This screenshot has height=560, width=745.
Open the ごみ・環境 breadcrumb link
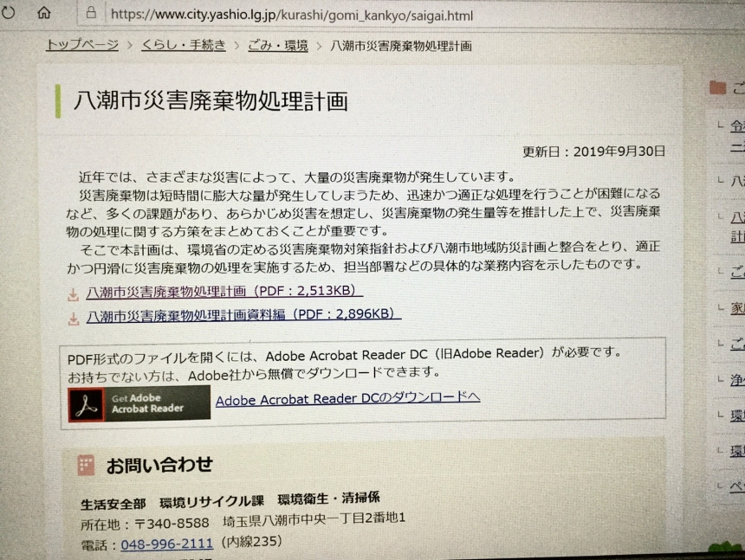278,46
